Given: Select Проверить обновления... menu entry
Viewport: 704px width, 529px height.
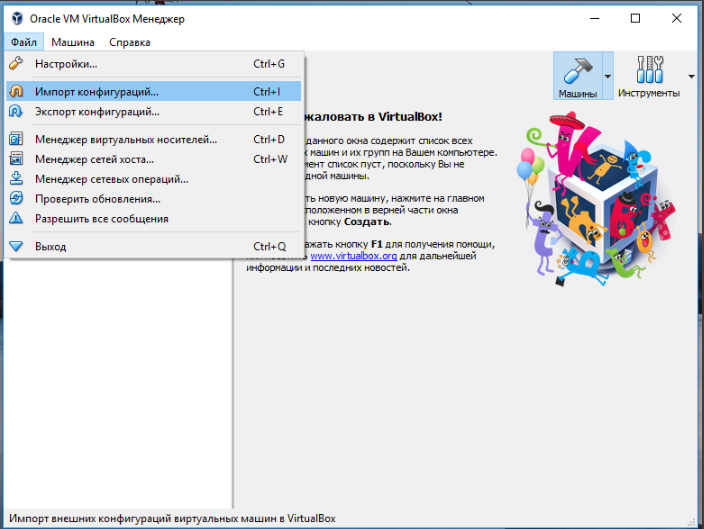Looking at the screenshot, I should 154,198.
